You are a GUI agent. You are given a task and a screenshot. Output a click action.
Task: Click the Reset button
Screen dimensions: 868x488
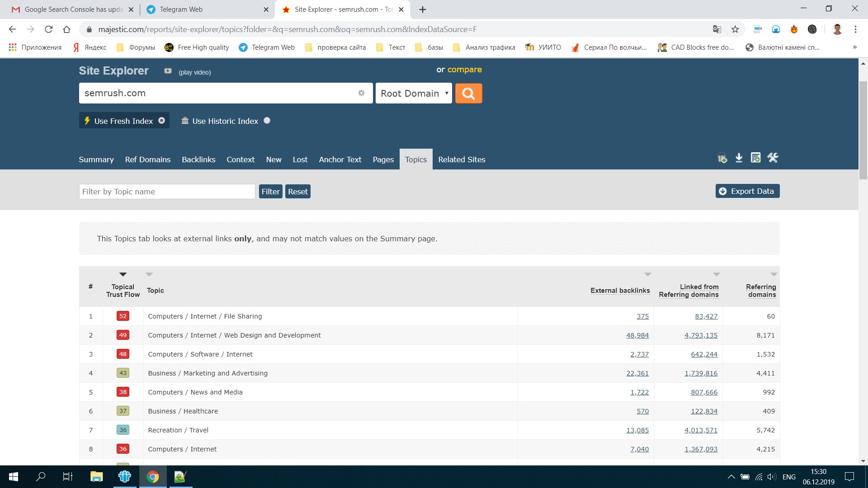coord(298,192)
